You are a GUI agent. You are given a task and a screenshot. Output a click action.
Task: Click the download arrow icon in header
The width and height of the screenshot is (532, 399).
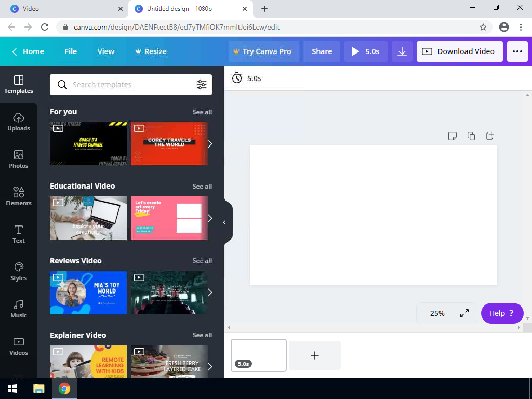tap(402, 51)
